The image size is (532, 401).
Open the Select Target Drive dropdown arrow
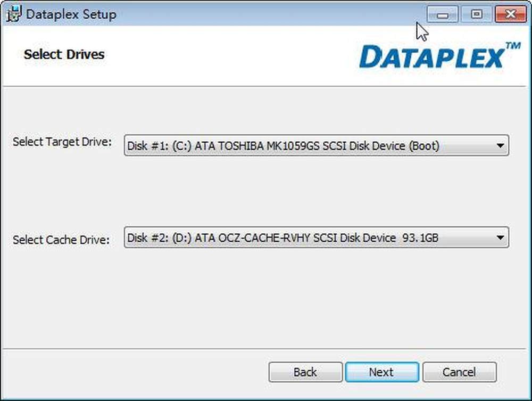(x=500, y=146)
